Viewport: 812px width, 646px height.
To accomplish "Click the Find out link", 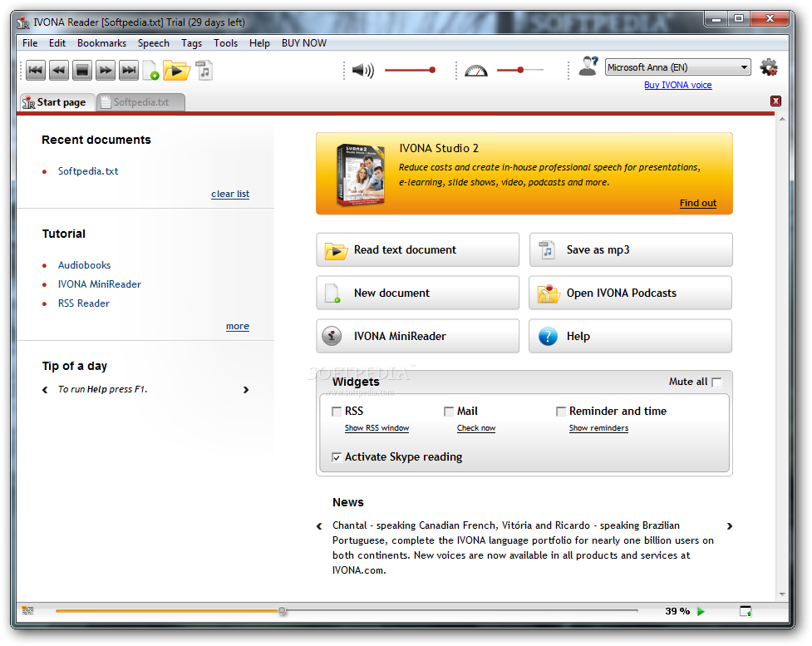I will [697, 203].
